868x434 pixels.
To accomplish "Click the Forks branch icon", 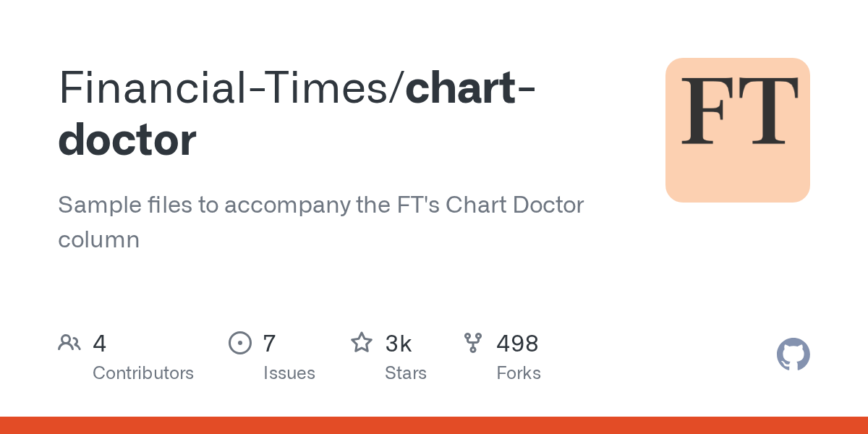I will point(472,343).
